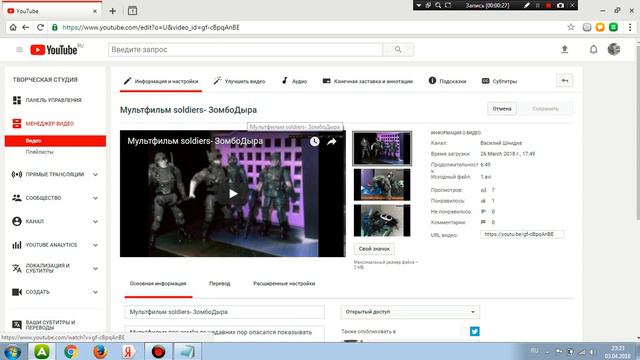
Task: Select Видео in the sidebar
Action: (55, 141)
